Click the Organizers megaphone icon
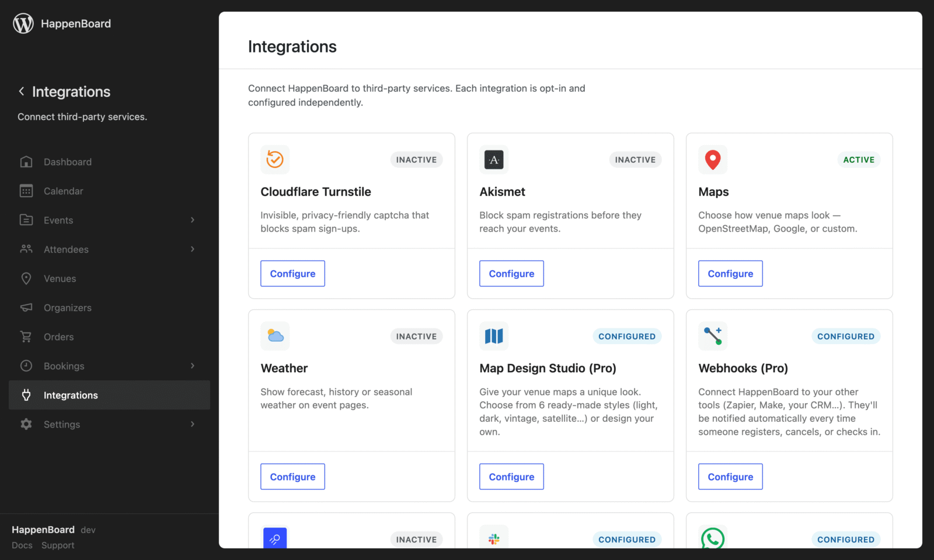This screenshot has width=934, height=560. click(26, 307)
